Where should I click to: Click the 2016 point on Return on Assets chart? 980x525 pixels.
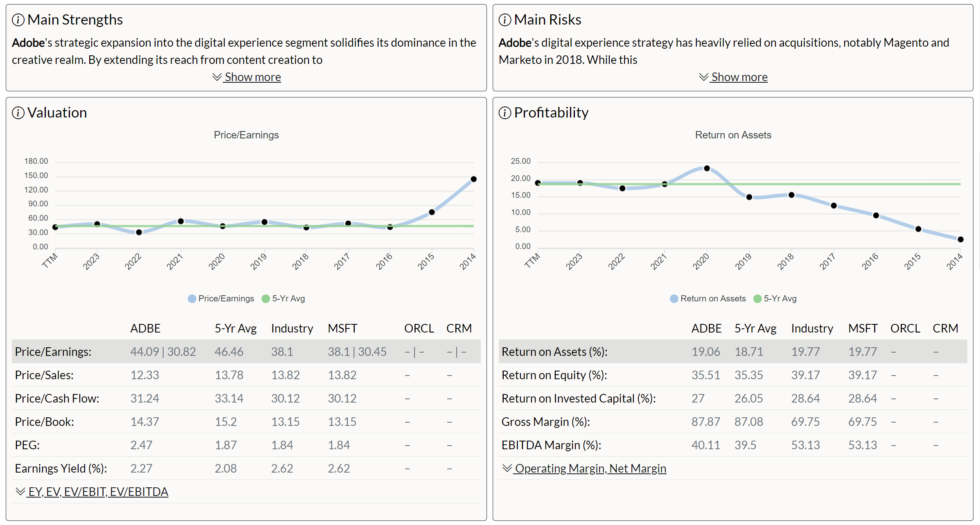coord(876,215)
